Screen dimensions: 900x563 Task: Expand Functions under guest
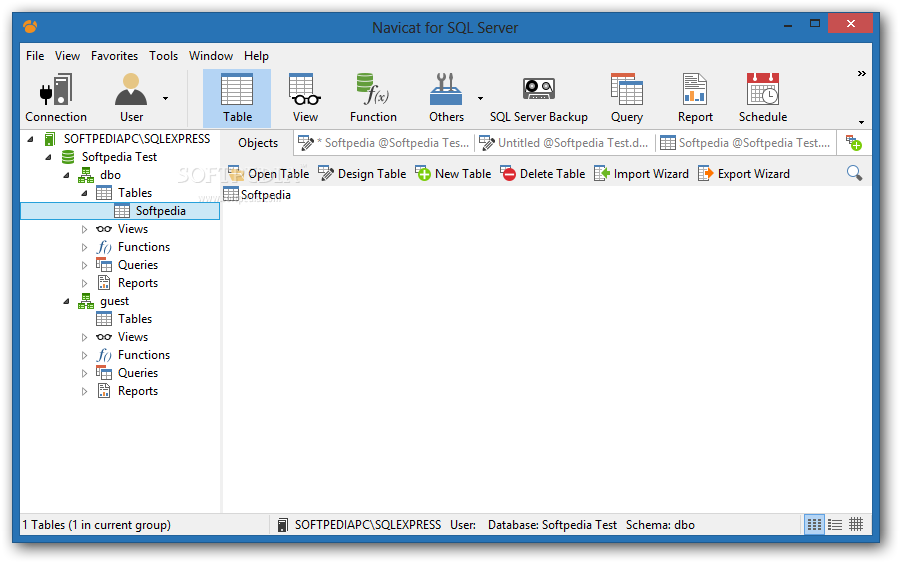84,355
